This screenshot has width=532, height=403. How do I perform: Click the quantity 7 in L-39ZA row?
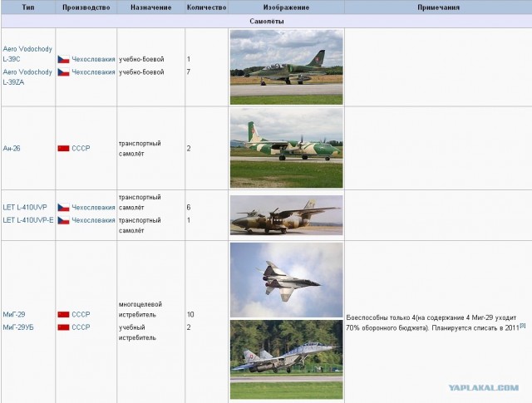coord(189,72)
